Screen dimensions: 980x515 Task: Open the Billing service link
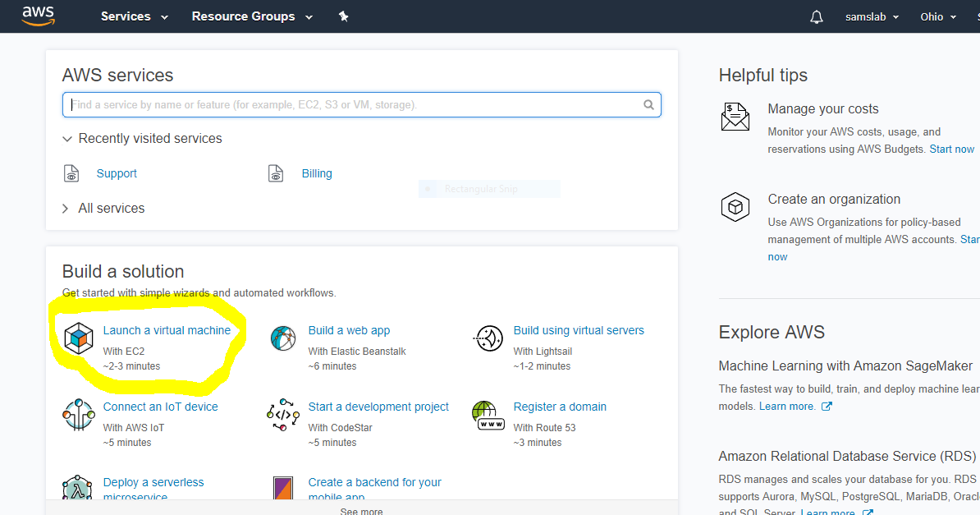point(317,173)
